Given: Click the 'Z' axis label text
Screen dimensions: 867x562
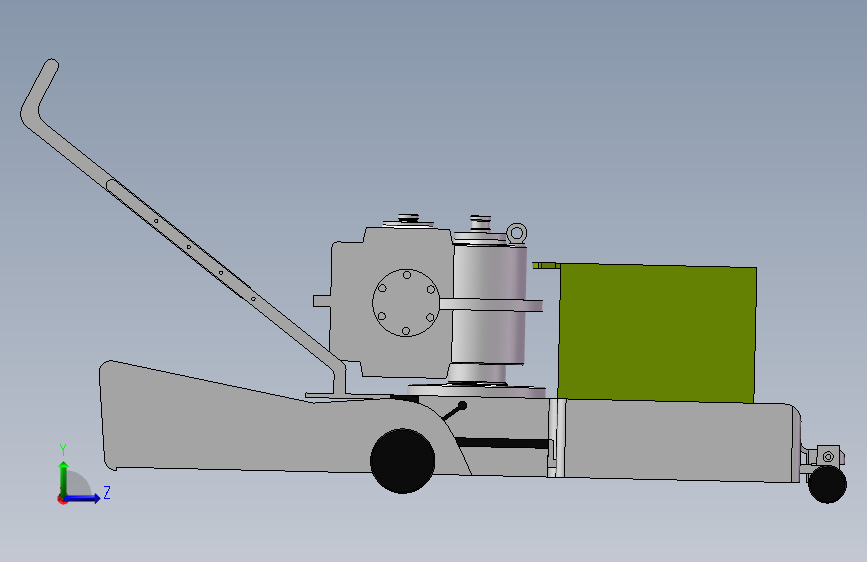Looking at the screenshot, I should pos(107,492).
